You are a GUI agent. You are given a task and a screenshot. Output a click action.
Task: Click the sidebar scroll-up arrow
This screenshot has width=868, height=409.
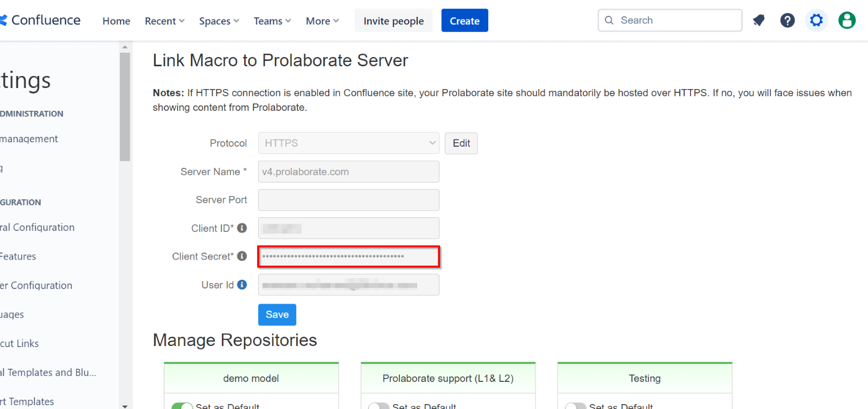(125, 47)
